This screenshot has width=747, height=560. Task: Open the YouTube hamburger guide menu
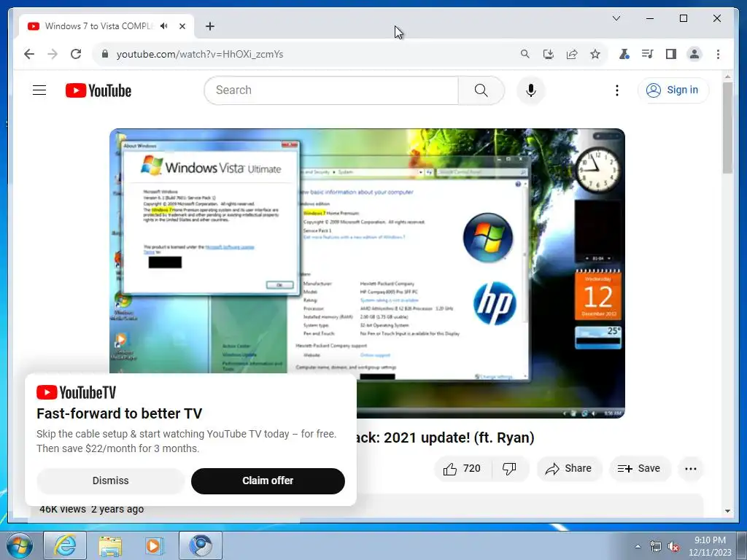click(x=39, y=90)
